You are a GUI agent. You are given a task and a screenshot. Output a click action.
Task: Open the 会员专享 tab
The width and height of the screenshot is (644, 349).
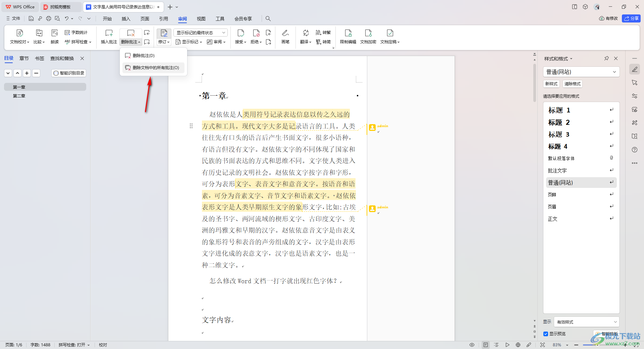[243, 19]
